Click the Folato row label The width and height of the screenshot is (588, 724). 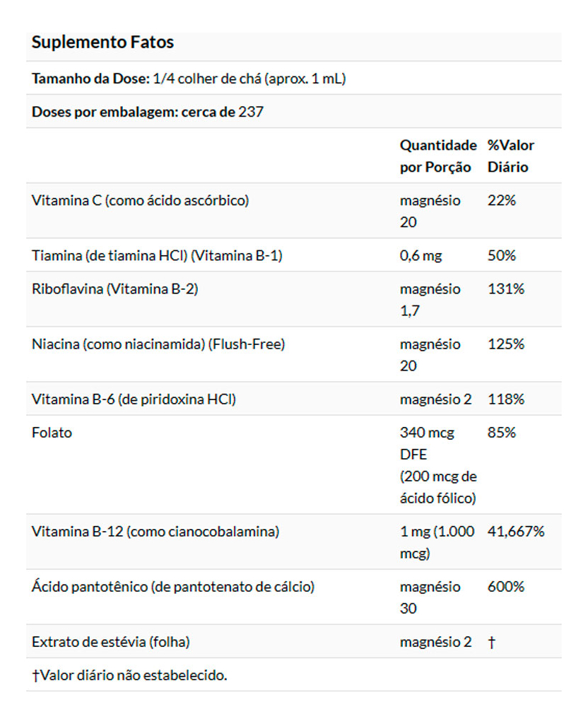(52, 433)
